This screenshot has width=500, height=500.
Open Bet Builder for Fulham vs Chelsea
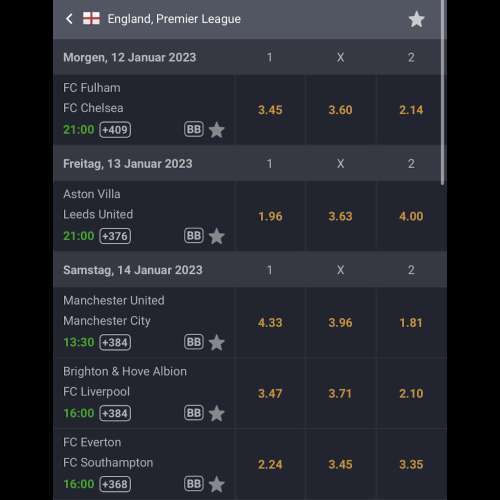194,129
